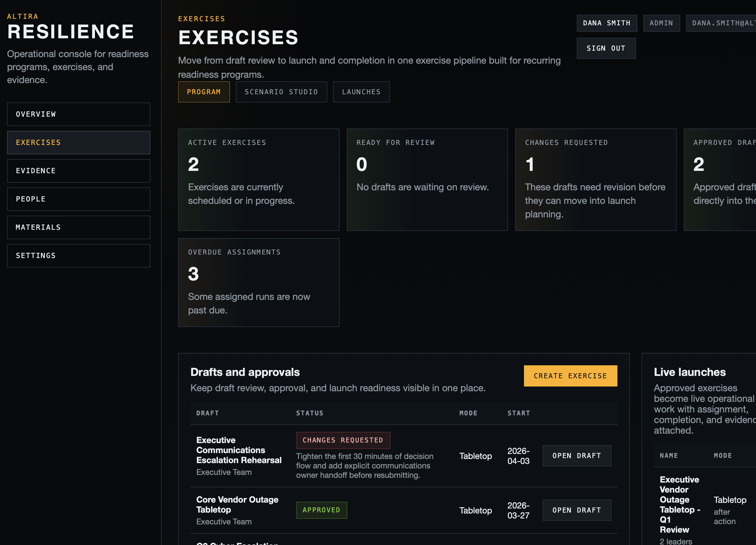Open Settings from the sidebar
756x545 pixels.
78,255
